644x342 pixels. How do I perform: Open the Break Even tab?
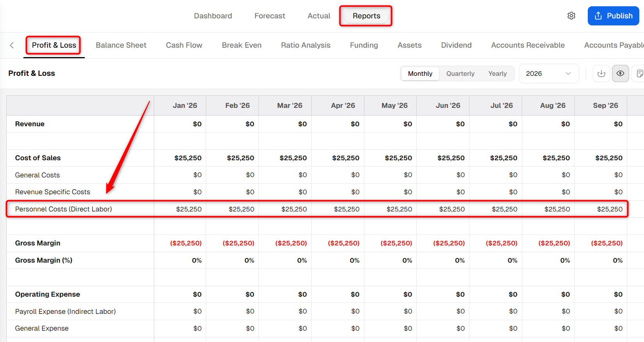(x=242, y=45)
